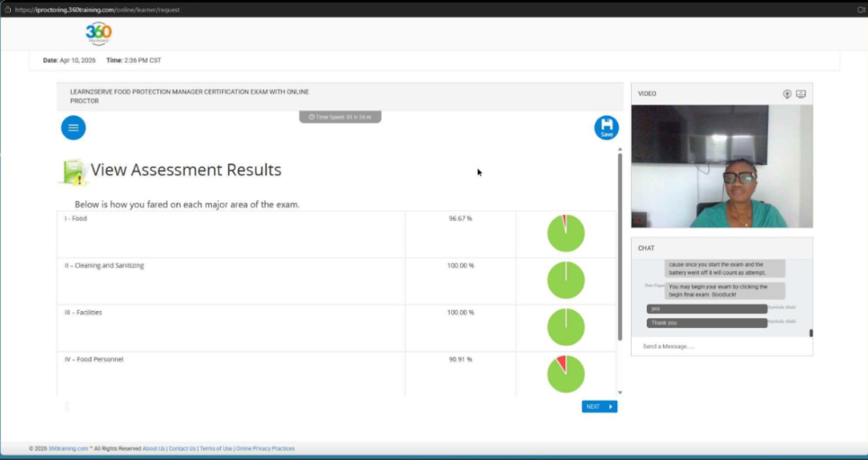Click the 96.67 % score value

(x=461, y=218)
